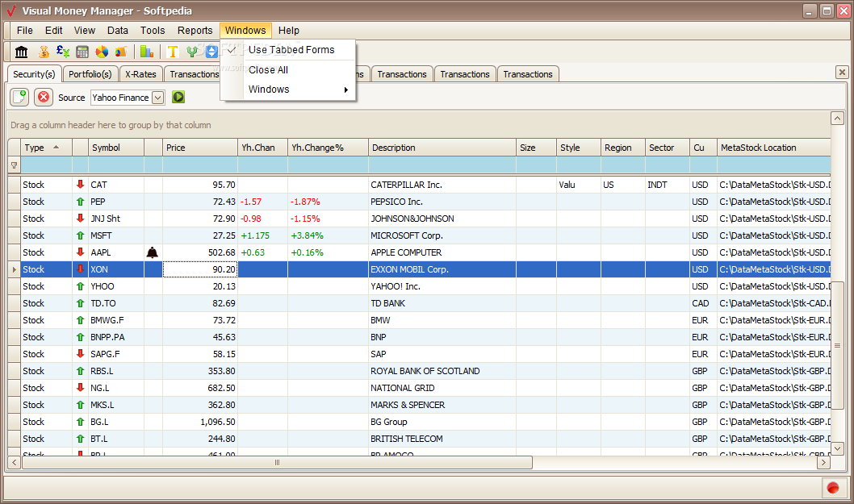
Task: Click the chart folder toolbar icon
Action: [x=121, y=52]
